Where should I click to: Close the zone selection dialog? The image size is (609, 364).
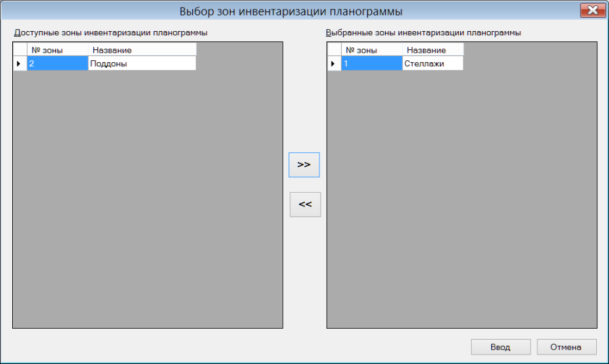click(593, 10)
